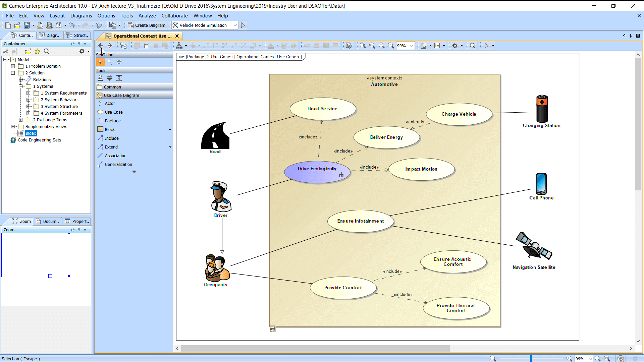The width and height of the screenshot is (644, 362).
Task: Switch to the Struct.. tab
Action: (x=77, y=36)
